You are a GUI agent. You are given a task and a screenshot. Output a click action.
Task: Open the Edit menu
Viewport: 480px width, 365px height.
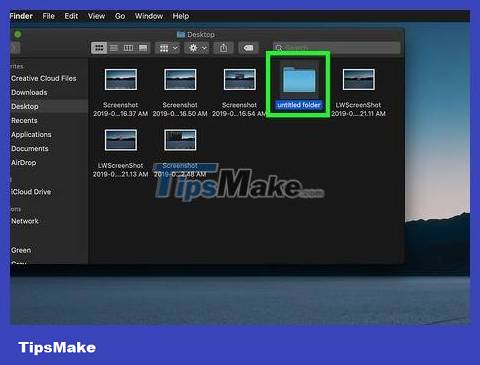coord(71,16)
